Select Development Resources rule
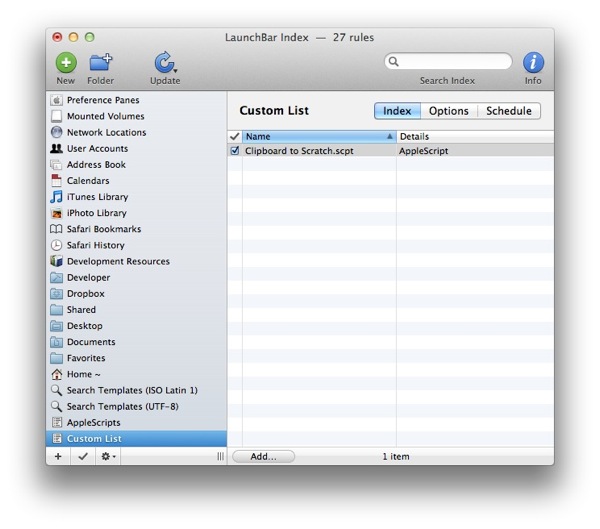Image resolution: width=600 pixels, height=529 pixels. 136,261
